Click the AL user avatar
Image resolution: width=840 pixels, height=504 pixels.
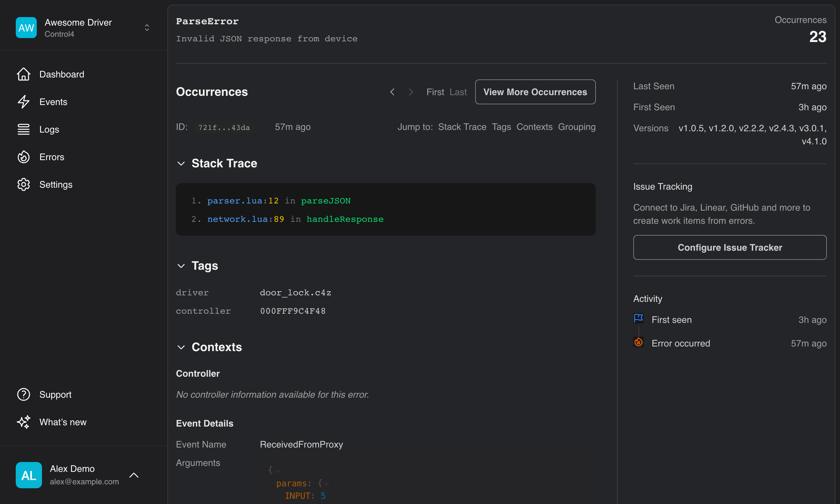29,475
